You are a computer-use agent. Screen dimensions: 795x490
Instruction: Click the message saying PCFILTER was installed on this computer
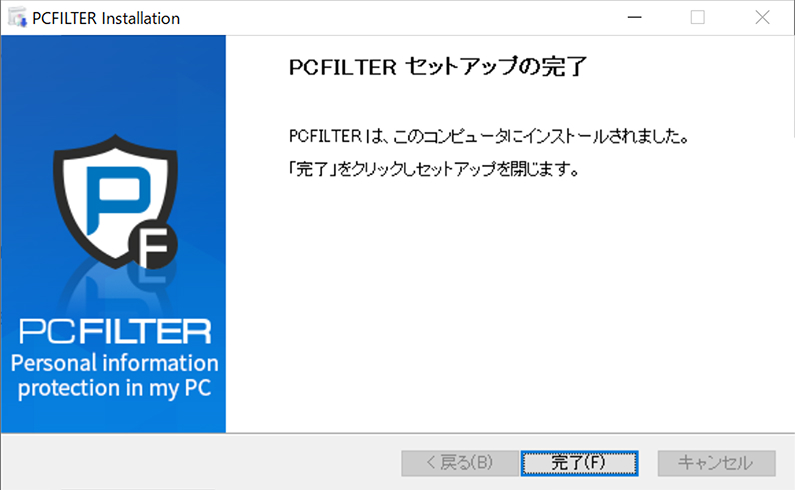click(x=486, y=135)
